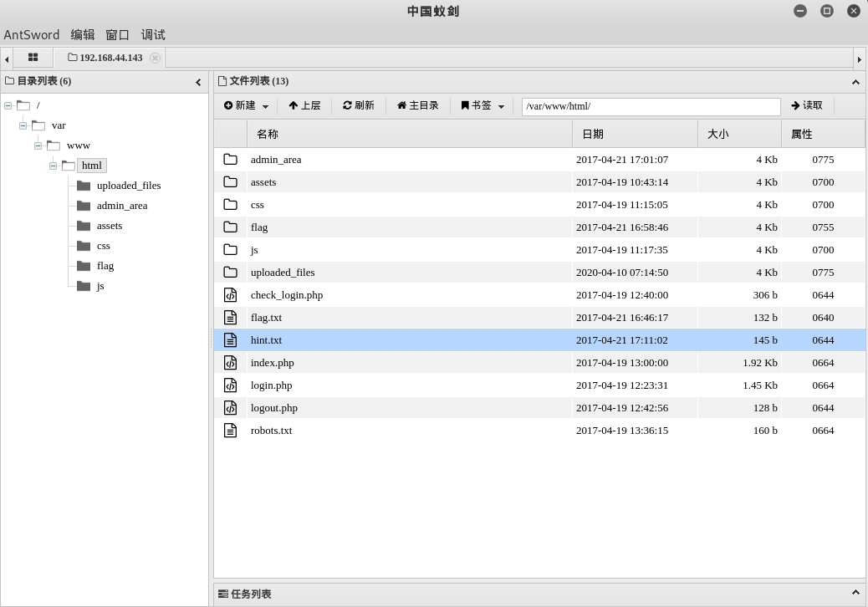Click the admin_area folder icon in file list
The width and height of the screenshot is (868, 607).
point(230,160)
